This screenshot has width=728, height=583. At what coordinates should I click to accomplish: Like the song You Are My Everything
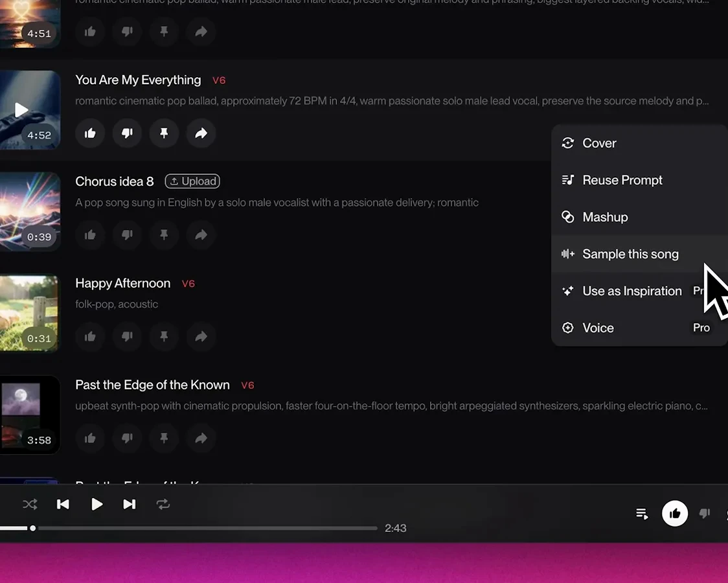(90, 133)
